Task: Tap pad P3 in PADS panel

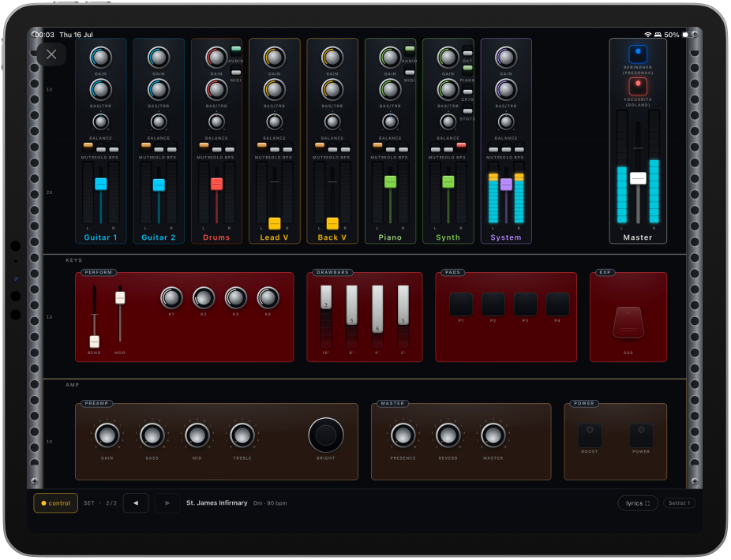Action: coord(526,304)
